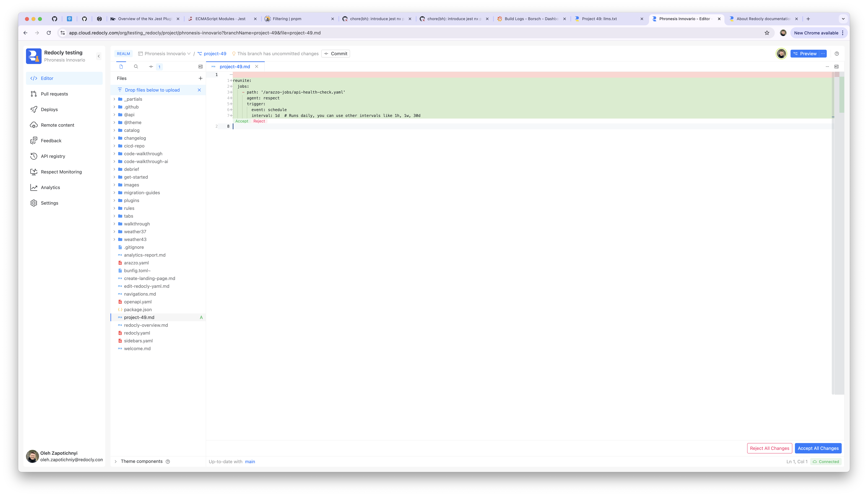Screen dimensions: 868x496
Task: Switch to Project 49: llms.txt browser tab
Action: pos(609,19)
